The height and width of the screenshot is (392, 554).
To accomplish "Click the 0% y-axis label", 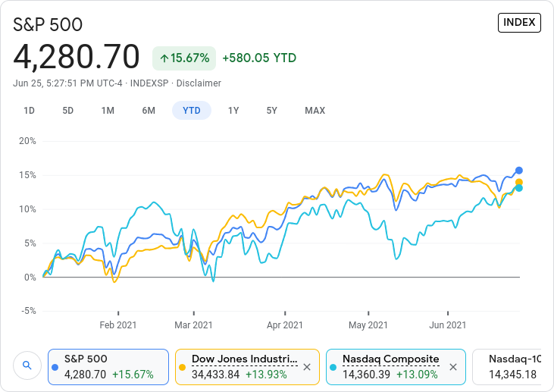I will coord(30,278).
